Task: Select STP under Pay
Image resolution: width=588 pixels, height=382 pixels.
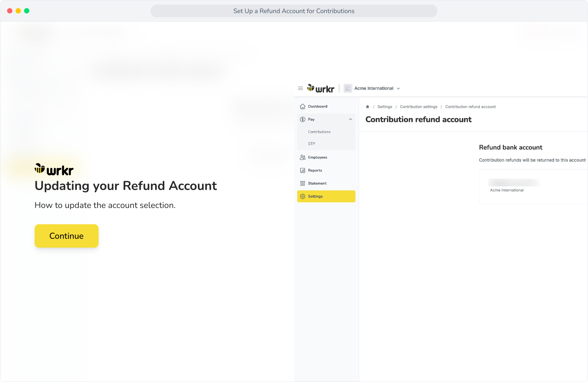Action: (x=311, y=144)
